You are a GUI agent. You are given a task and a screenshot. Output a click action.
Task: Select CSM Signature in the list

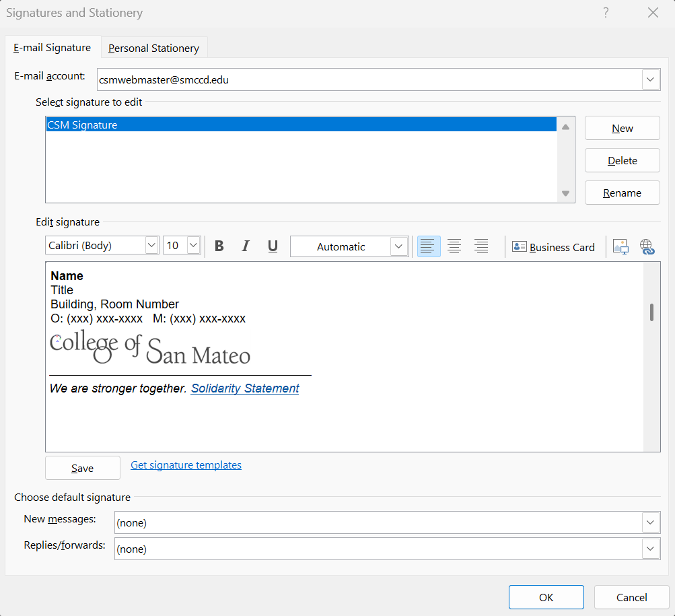[82, 125]
